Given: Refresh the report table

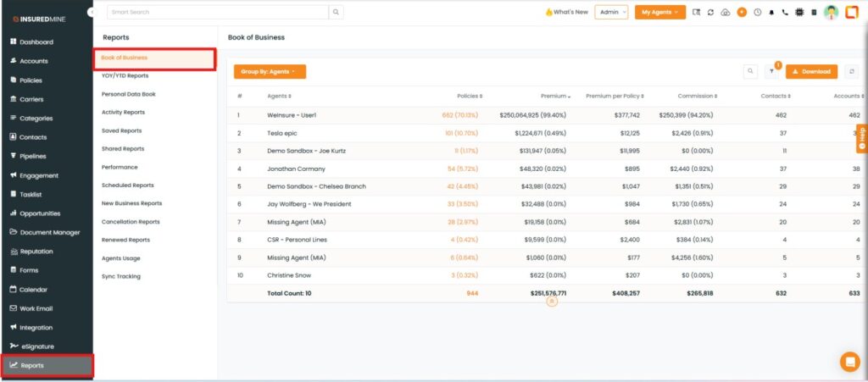Looking at the screenshot, I should [852, 72].
